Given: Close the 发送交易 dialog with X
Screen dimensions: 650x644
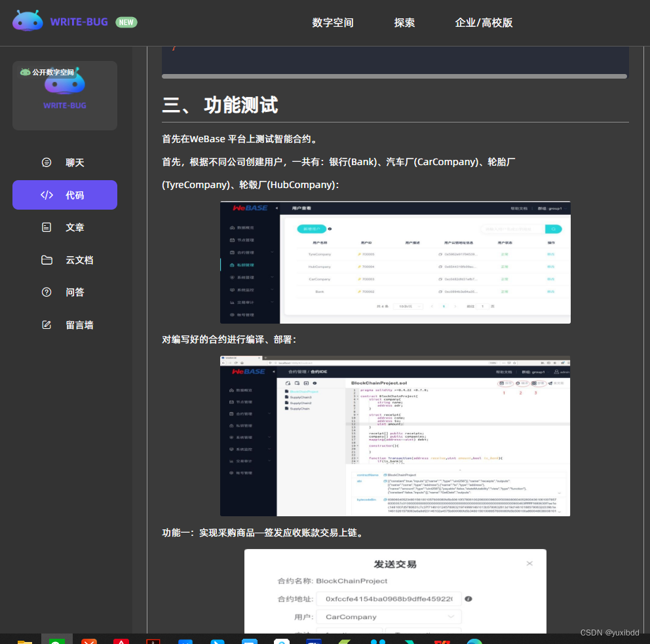Looking at the screenshot, I should point(531,563).
